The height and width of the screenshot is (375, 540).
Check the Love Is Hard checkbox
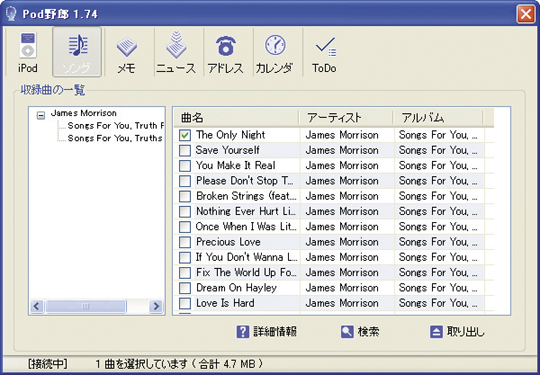tap(185, 303)
